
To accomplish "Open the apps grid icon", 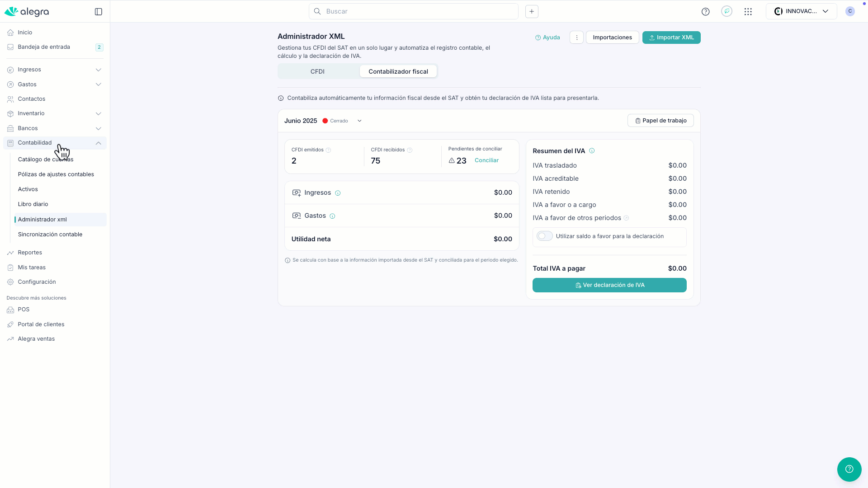I will click(748, 12).
